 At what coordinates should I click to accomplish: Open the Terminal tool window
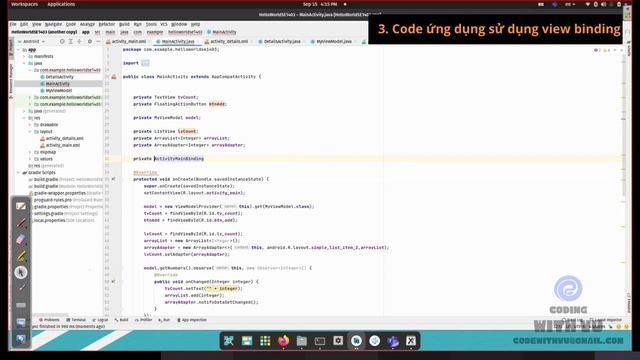click(76, 320)
